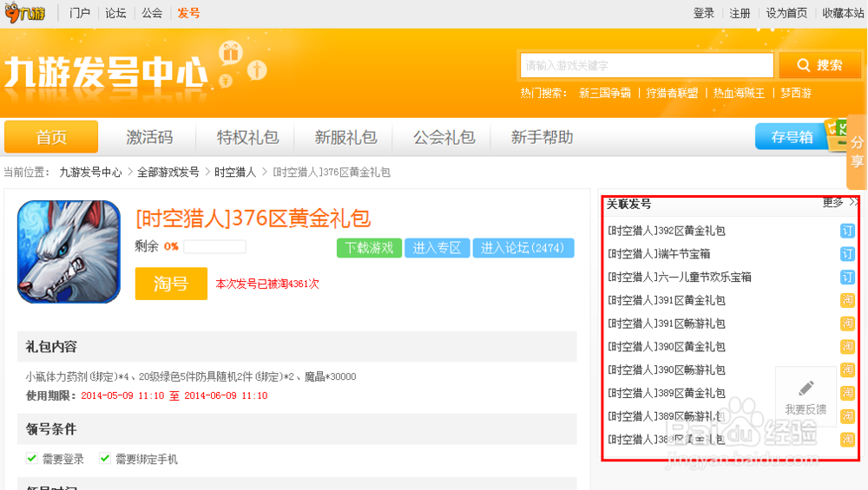Viewport: 868px width, 490px height.
Task: Open the 特权礼包 tab
Action: click(247, 137)
